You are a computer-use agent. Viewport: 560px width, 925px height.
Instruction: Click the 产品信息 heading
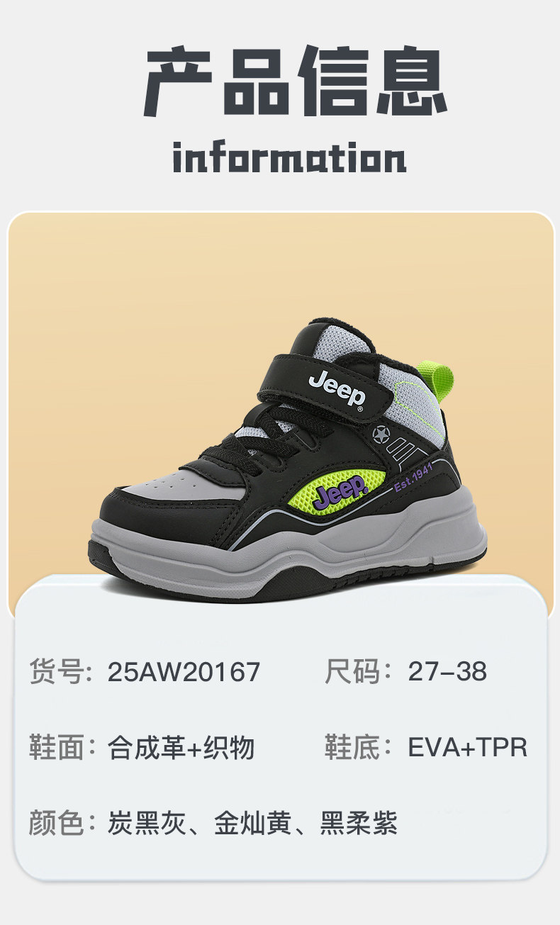coord(296,81)
